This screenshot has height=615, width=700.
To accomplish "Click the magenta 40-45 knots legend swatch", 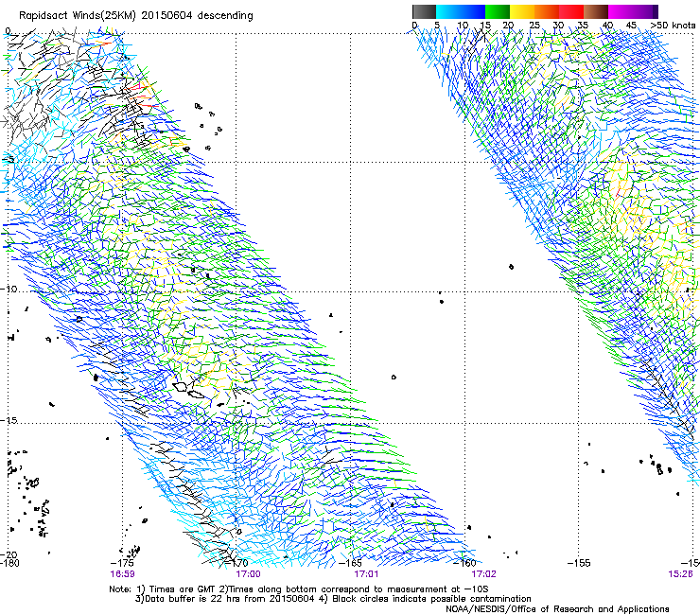I will (x=621, y=11).
